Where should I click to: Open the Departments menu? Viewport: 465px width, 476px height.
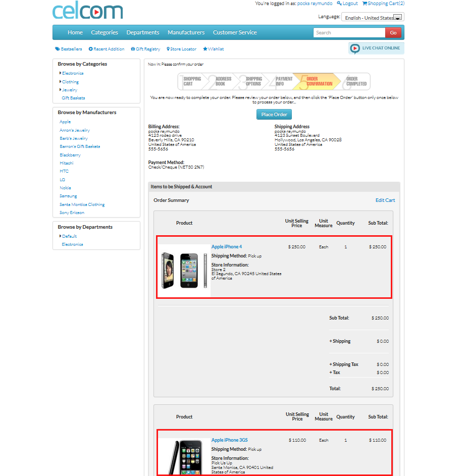(x=143, y=32)
